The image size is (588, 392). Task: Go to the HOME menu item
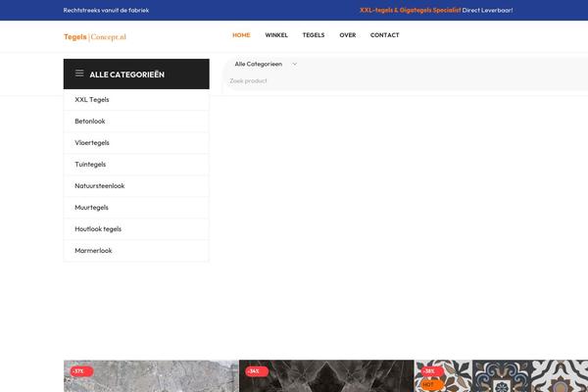pyautogui.click(x=241, y=35)
